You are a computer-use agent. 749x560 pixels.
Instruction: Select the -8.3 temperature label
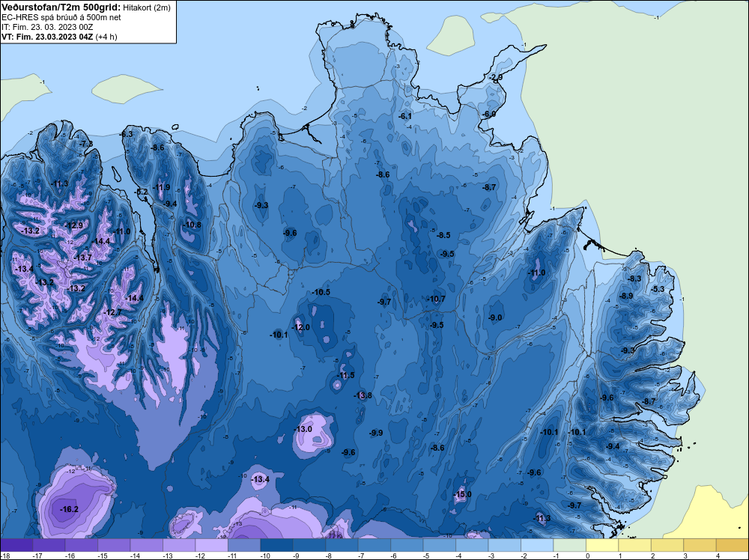click(634, 279)
